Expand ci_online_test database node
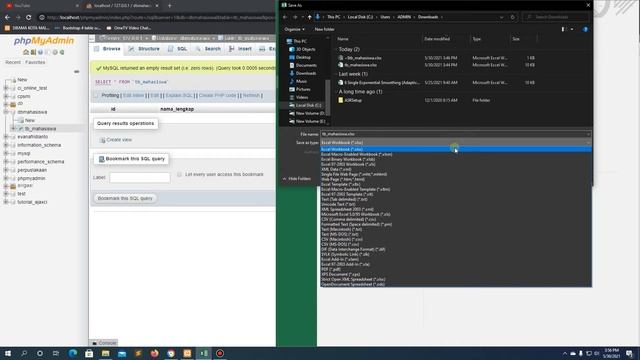Image resolution: width=640 pixels, height=360 pixels. [6, 88]
